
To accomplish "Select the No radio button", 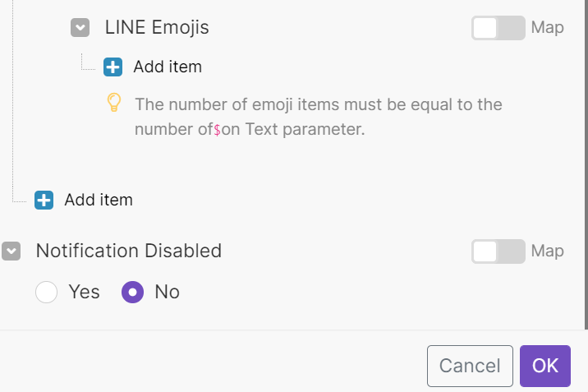I will coord(132,292).
